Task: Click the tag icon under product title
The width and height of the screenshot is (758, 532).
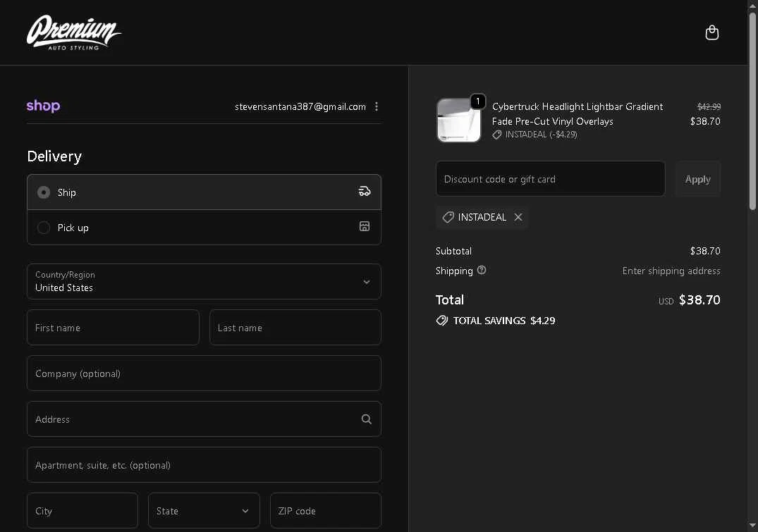Action: tap(497, 135)
